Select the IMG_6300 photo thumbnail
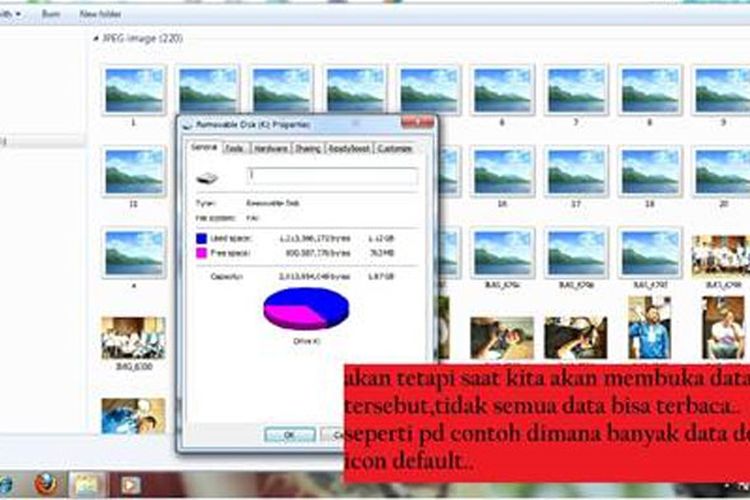The width and height of the screenshot is (750, 500). pos(133,338)
